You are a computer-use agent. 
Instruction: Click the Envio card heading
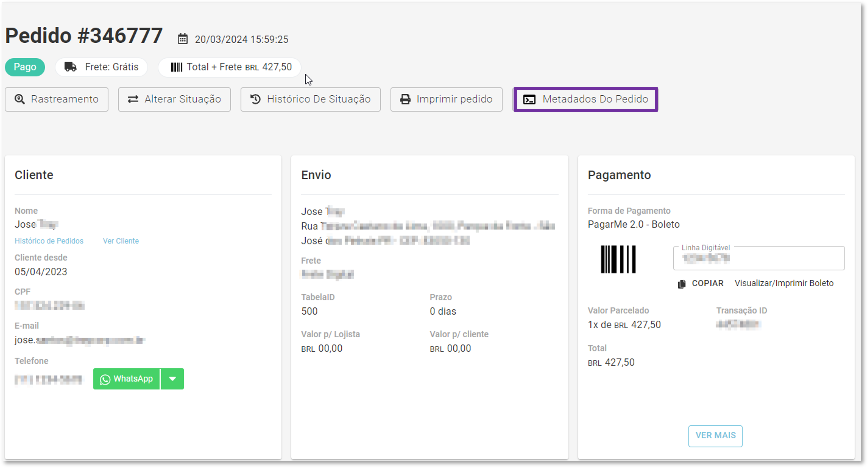click(316, 175)
